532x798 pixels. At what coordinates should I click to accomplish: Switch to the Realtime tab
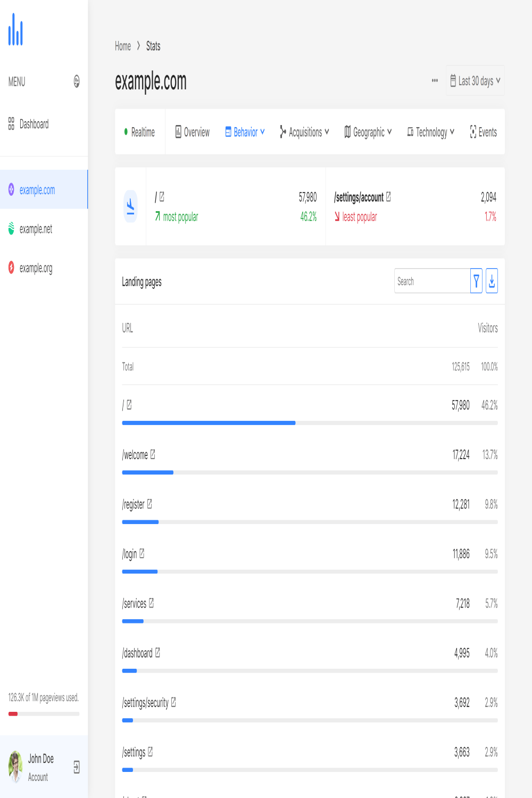[140, 132]
